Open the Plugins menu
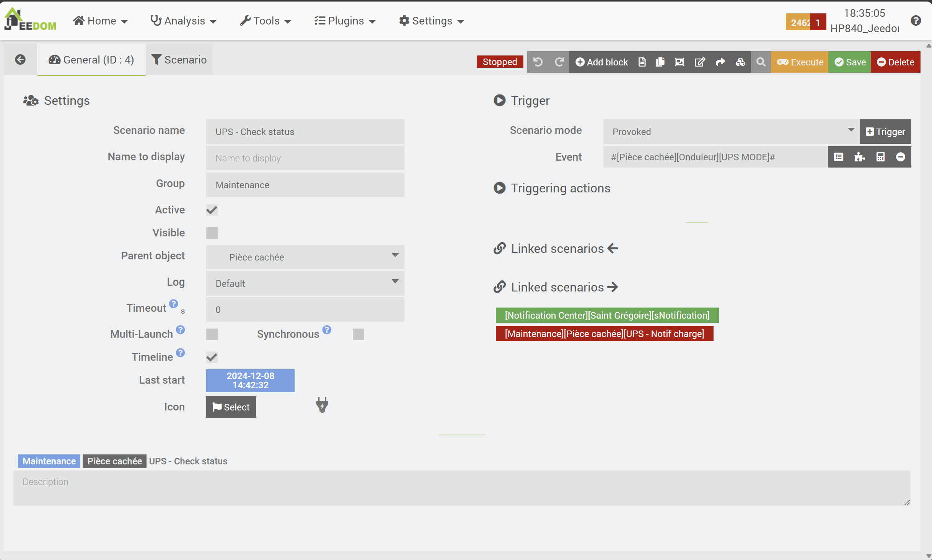Viewport: 932px width, 560px height. (345, 21)
